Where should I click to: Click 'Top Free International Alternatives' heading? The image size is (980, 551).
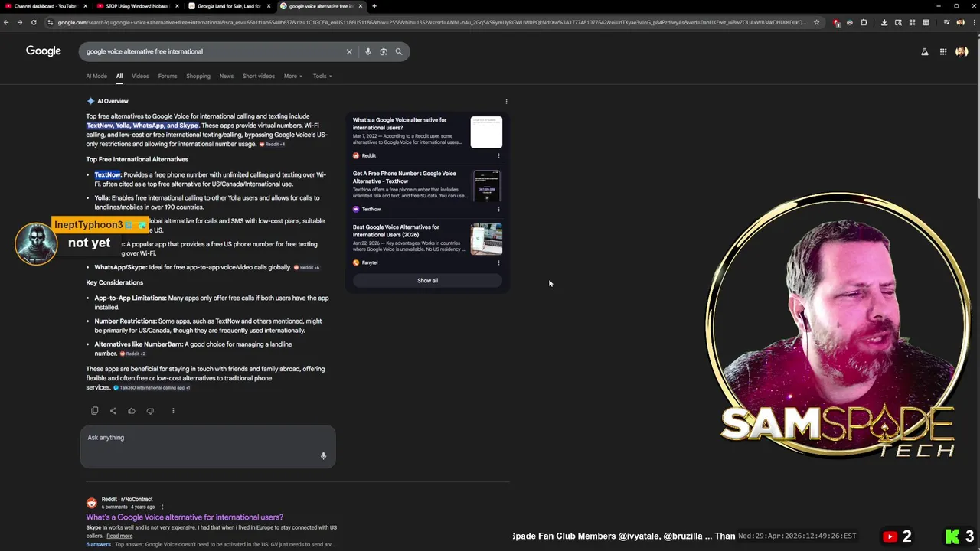137,159
